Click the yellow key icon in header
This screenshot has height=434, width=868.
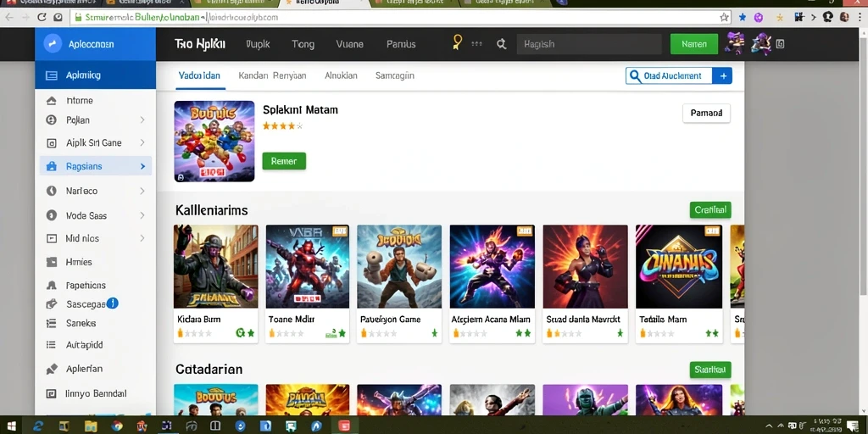[457, 42]
